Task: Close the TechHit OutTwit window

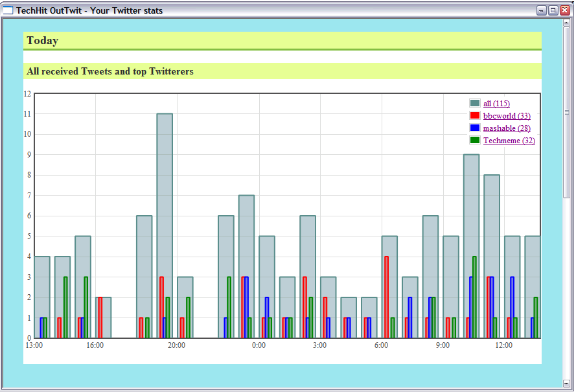Action: (564, 10)
